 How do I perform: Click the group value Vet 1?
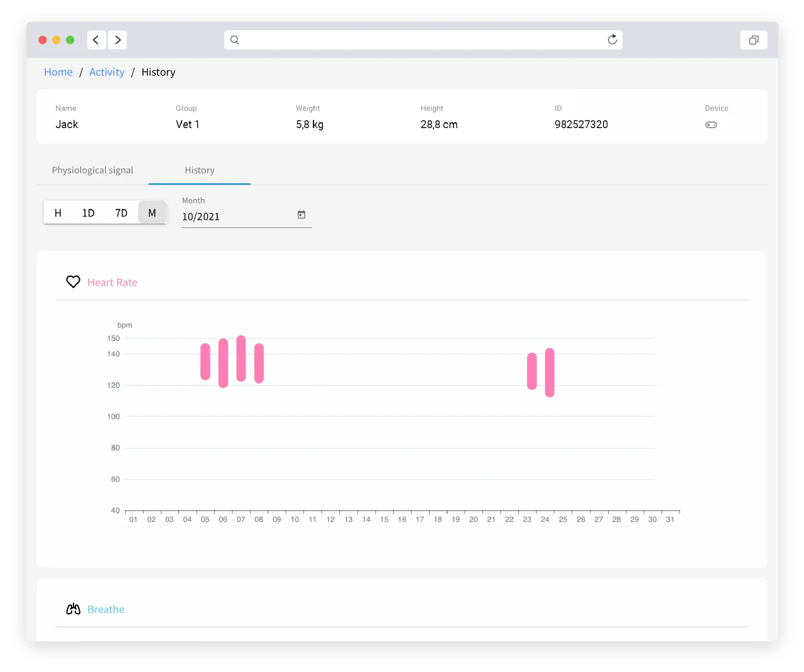pyautogui.click(x=187, y=124)
